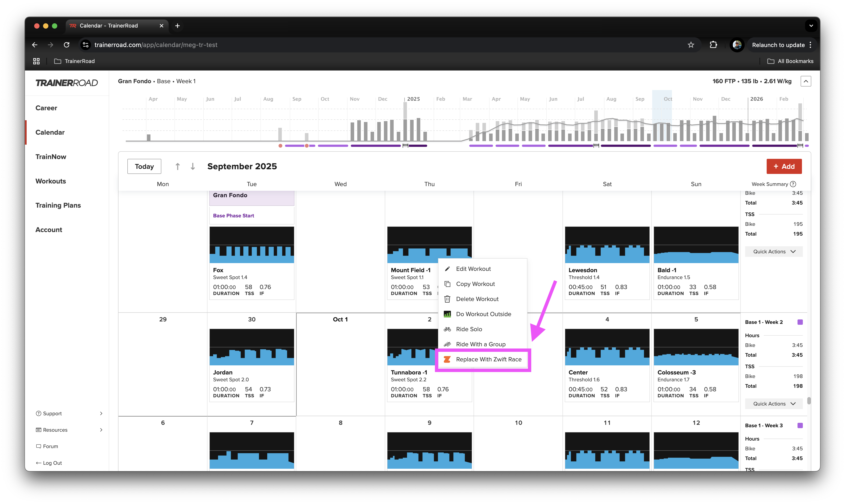Open the Bald -1 Endurance workout card
The image size is (845, 504).
[x=696, y=263]
